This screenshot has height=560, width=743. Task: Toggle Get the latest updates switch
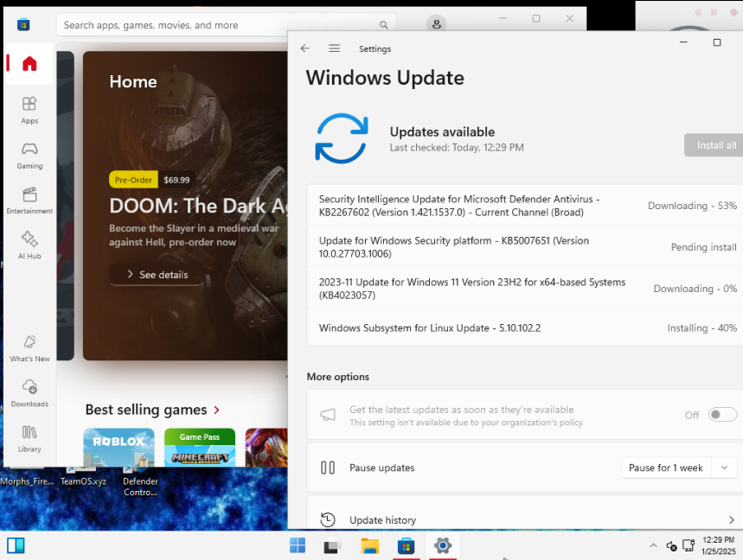click(x=722, y=415)
